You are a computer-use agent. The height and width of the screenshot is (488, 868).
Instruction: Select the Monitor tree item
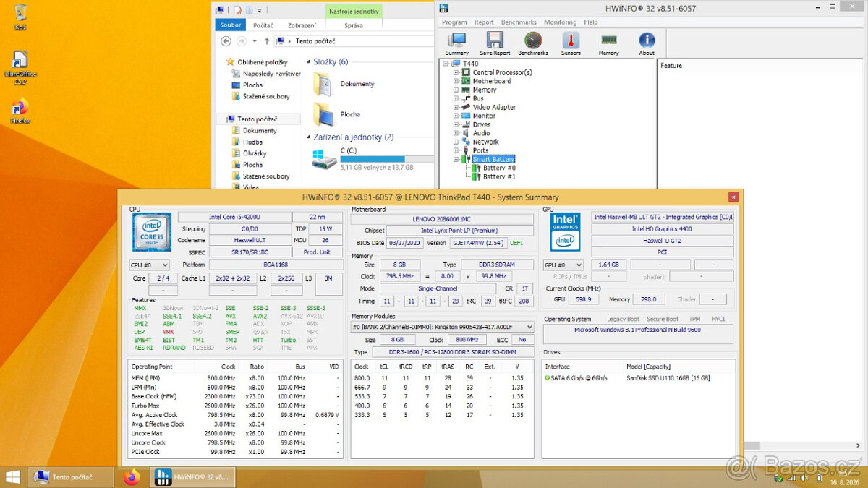point(484,116)
